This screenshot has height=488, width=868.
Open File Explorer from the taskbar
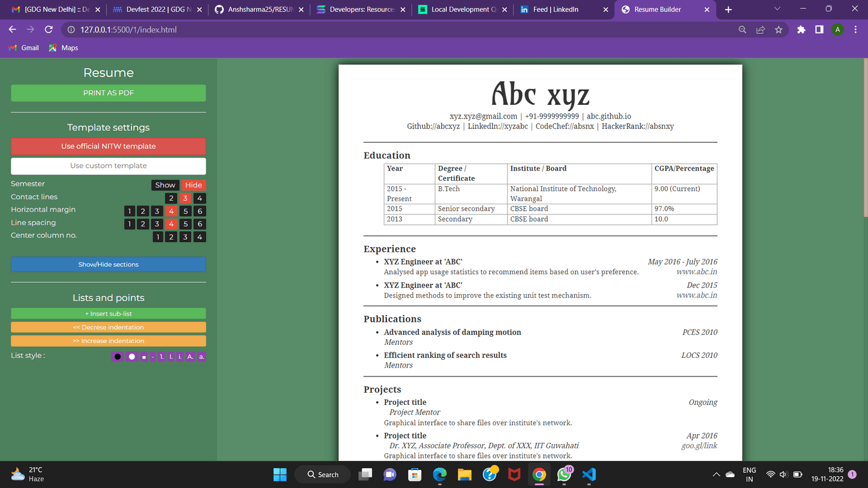coord(465,475)
